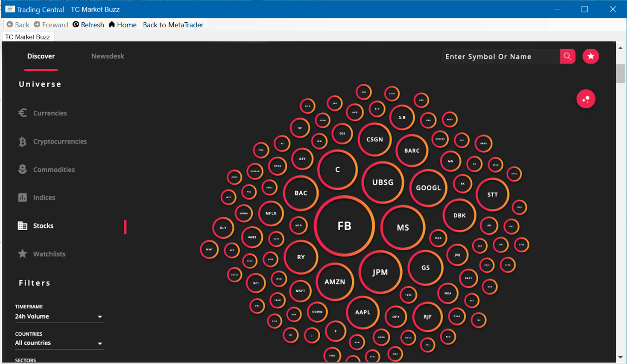Open the RLY bubble

[x=223, y=228]
